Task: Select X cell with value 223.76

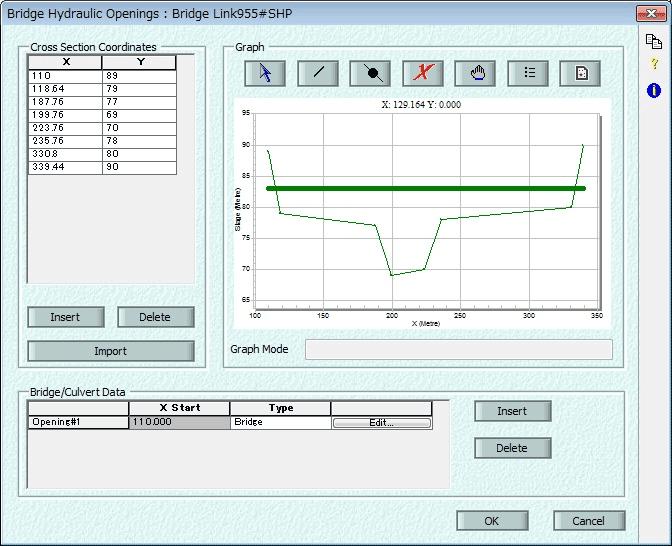Action: click(65, 128)
